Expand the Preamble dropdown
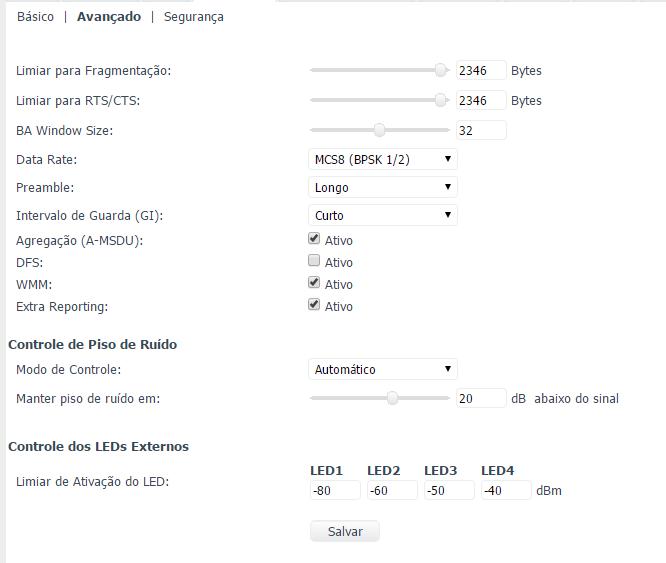 click(382, 187)
